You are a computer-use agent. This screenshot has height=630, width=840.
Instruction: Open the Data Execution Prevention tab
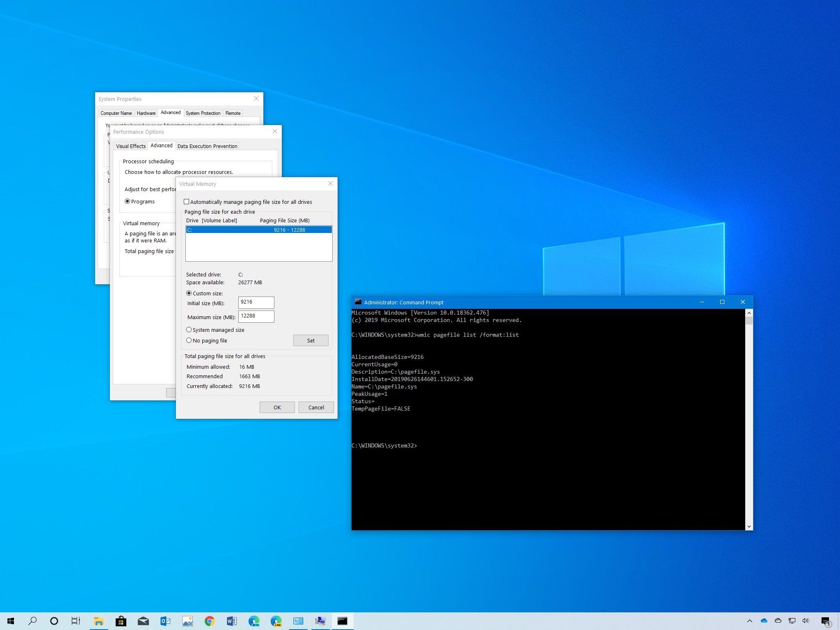208,146
